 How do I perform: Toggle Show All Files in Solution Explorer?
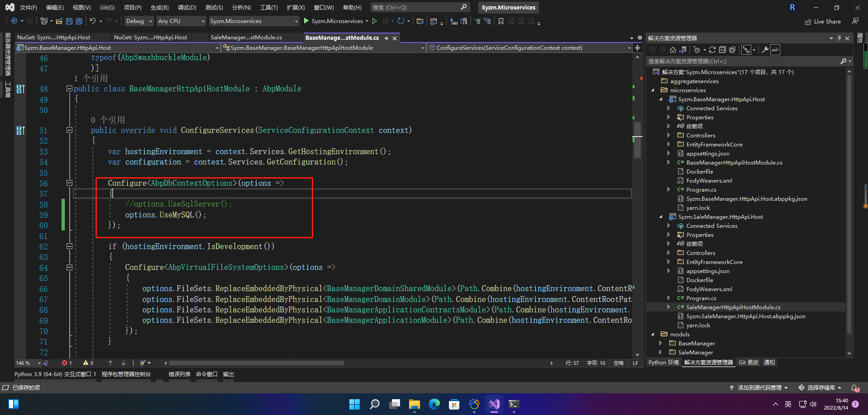732,50
